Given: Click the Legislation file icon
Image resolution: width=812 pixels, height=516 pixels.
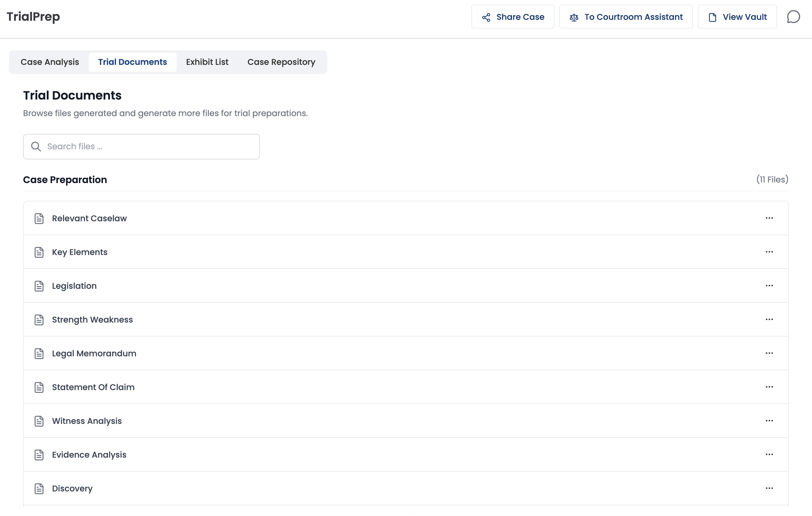Looking at the screenshot, I should click(39, 286).
